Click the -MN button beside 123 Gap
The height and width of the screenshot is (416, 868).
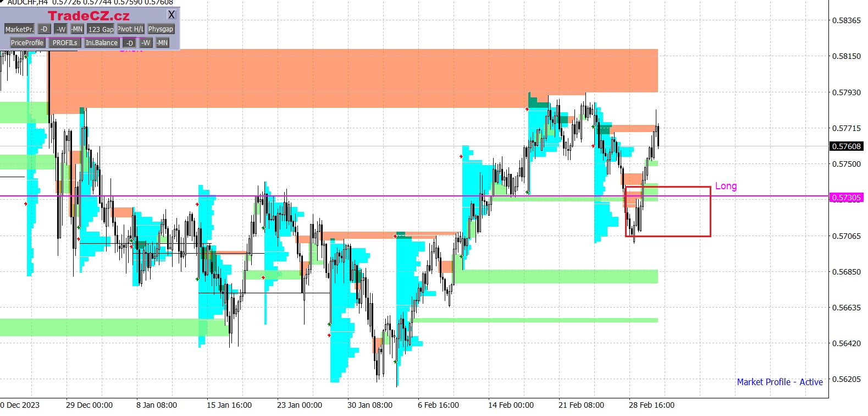click(x=77, y=29)
